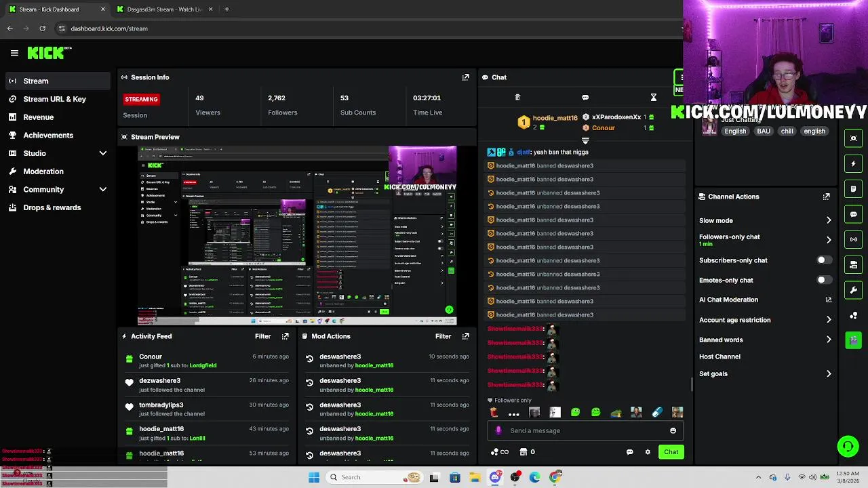The height and width of the screenshot is (488, 868).
Task: Click the chat bubble icon atop Chat panel
Action: click(585, 98)
